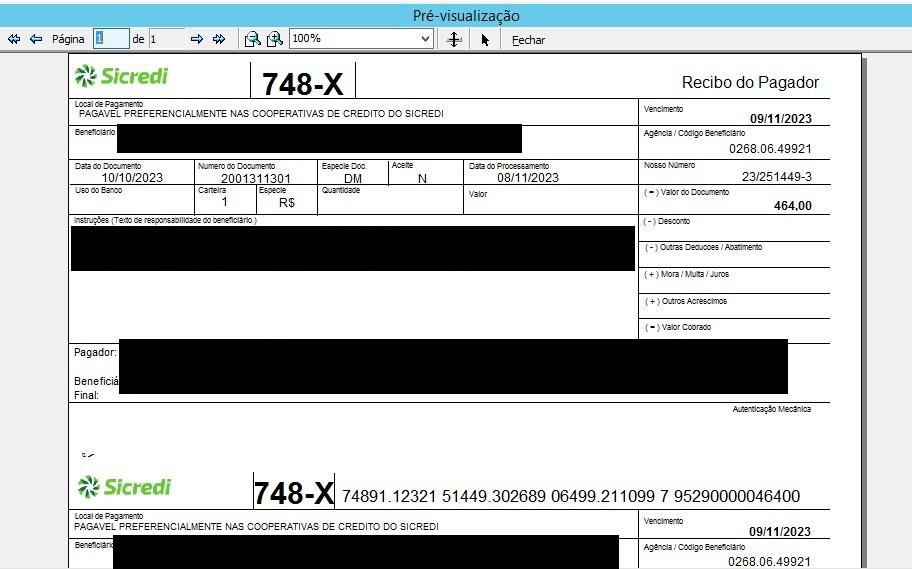
Task: Click the Espécie Doc. value DM
Action: point(353,179)
